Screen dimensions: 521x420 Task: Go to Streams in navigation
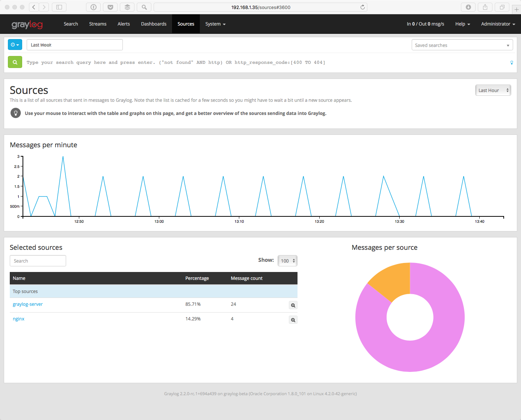click(98, 24)
